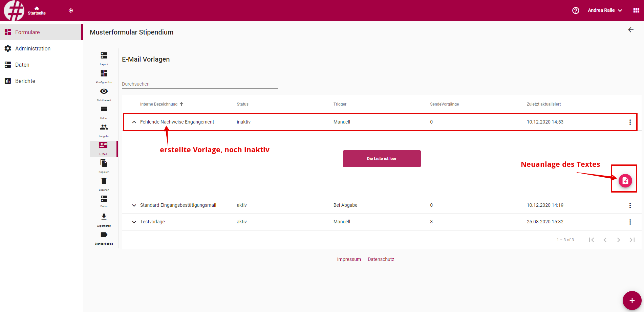644x312 pixels.
Task: Go to previous page of the table
Action: pyautogui.click(x=605, y=240)
